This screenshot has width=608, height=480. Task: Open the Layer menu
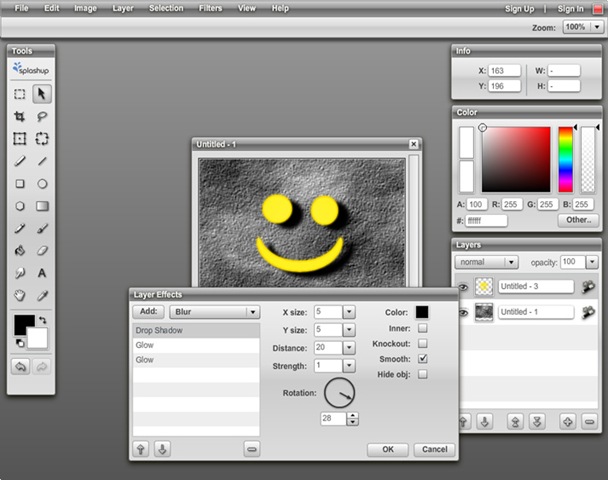click(123, 8)
